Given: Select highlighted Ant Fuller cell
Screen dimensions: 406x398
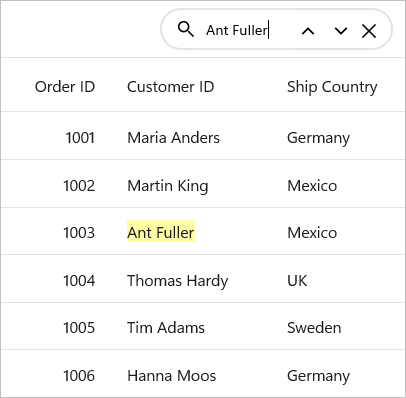Looking at the screenshot, I should coord(161,232).
